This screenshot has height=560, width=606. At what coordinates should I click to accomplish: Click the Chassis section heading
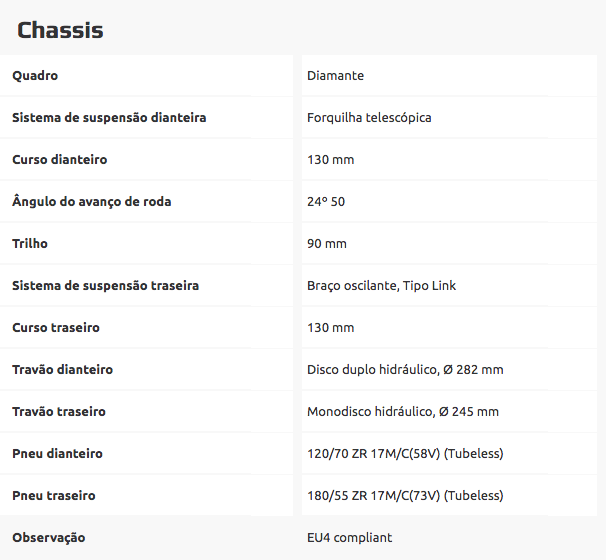[60, 30]
